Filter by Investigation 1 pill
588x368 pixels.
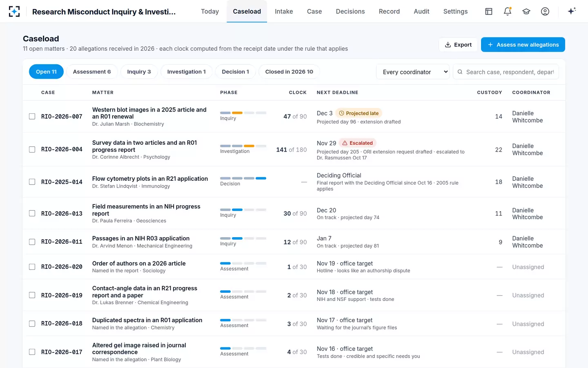186,72
